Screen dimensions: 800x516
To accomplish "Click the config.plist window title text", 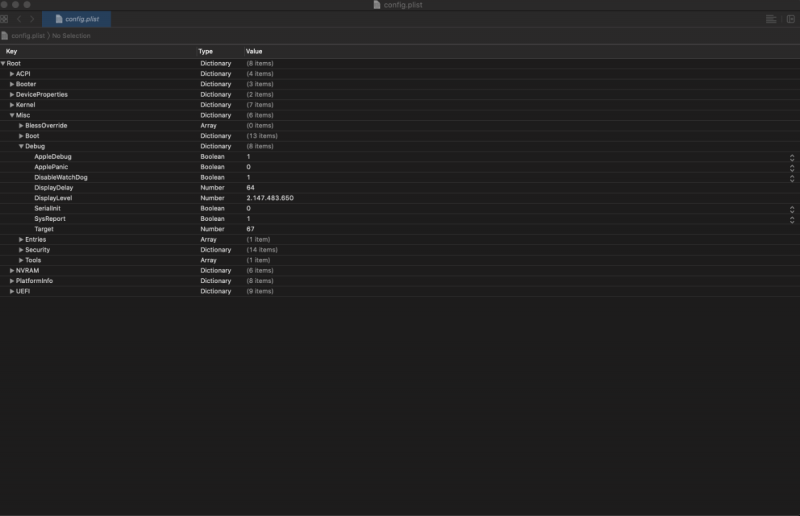I will click(x=403, y=5).
